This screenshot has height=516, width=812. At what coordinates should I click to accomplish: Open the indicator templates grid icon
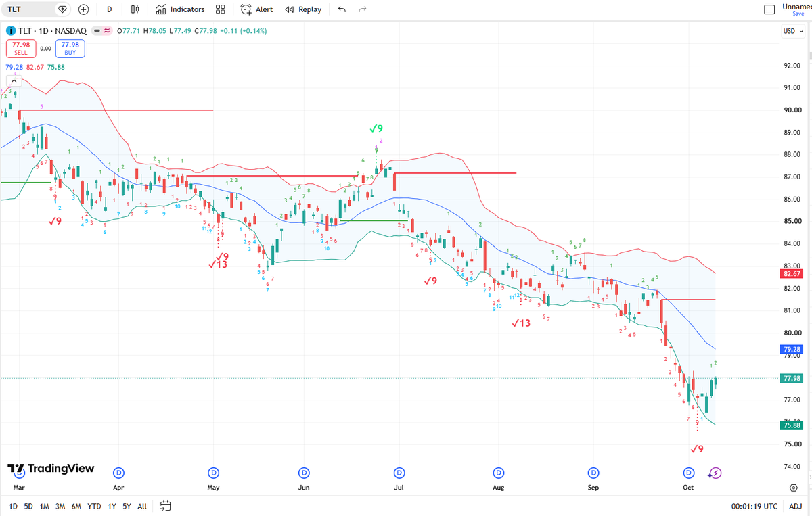(x=220, y=9)
